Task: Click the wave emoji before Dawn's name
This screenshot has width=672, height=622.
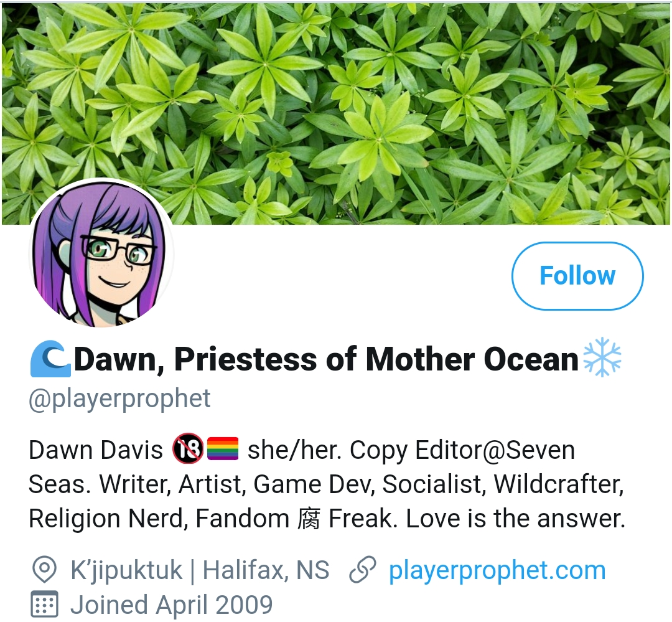Action: tap(50, 360)
